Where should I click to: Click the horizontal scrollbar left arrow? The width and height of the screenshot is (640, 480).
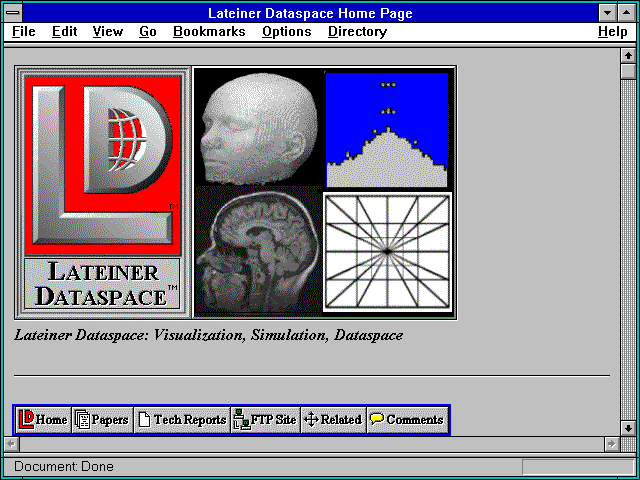pos(11,444)
